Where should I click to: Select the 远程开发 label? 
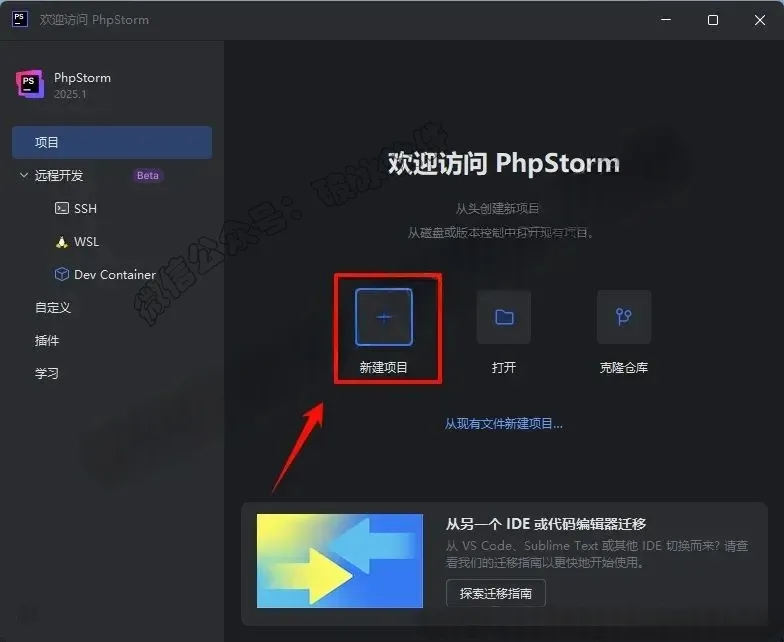[x=58, y=176]
